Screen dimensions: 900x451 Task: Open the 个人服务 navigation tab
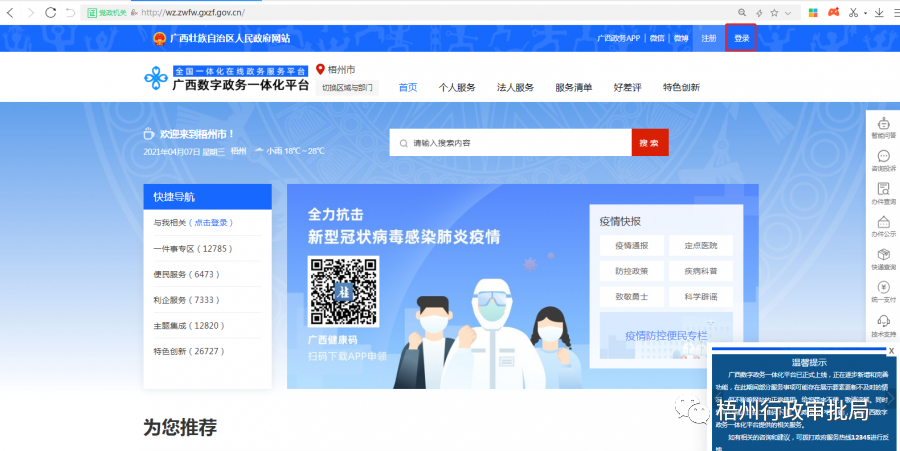point(457,88)
